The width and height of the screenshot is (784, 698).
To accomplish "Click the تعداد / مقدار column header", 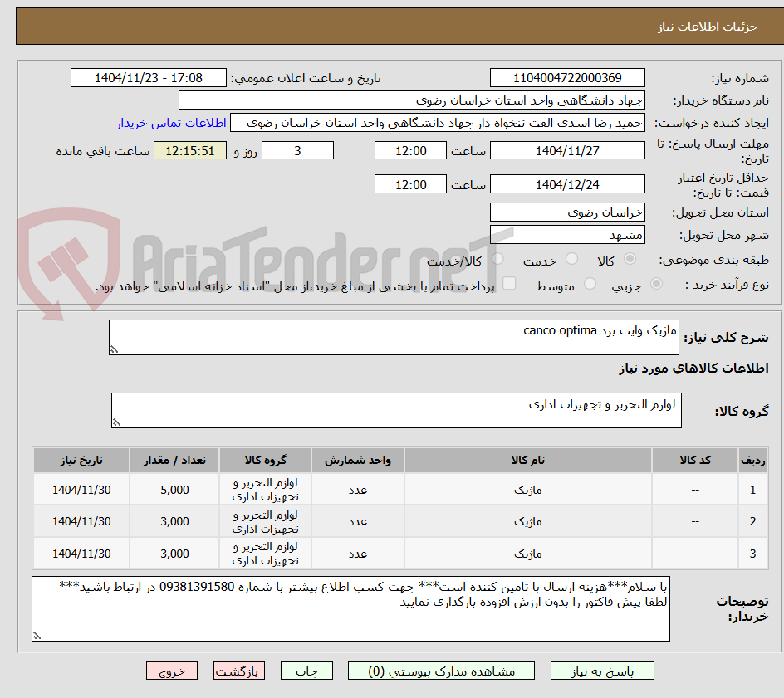I will coord(174,460).
